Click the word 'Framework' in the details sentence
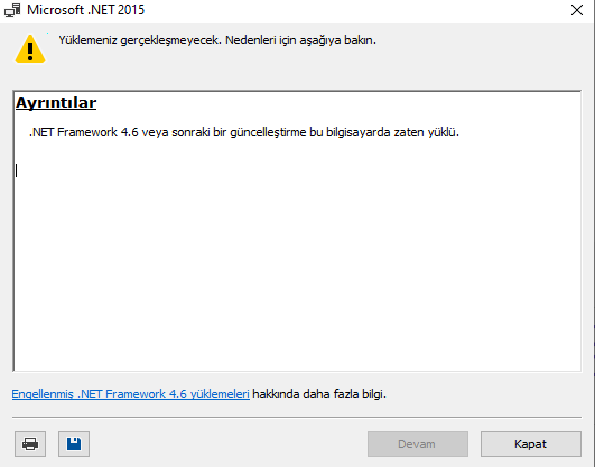 [x=88, y=132]
